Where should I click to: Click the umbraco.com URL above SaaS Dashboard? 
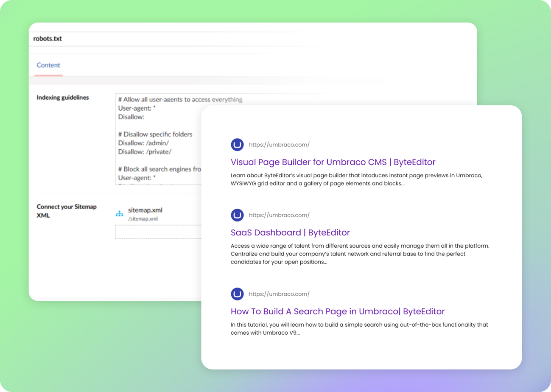tap(279, 215)
